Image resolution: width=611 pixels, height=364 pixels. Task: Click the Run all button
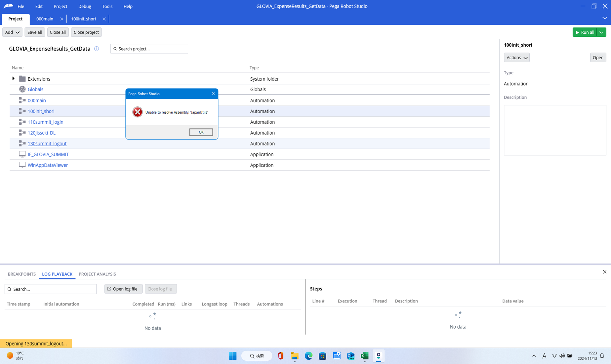(x=585, y=32)
